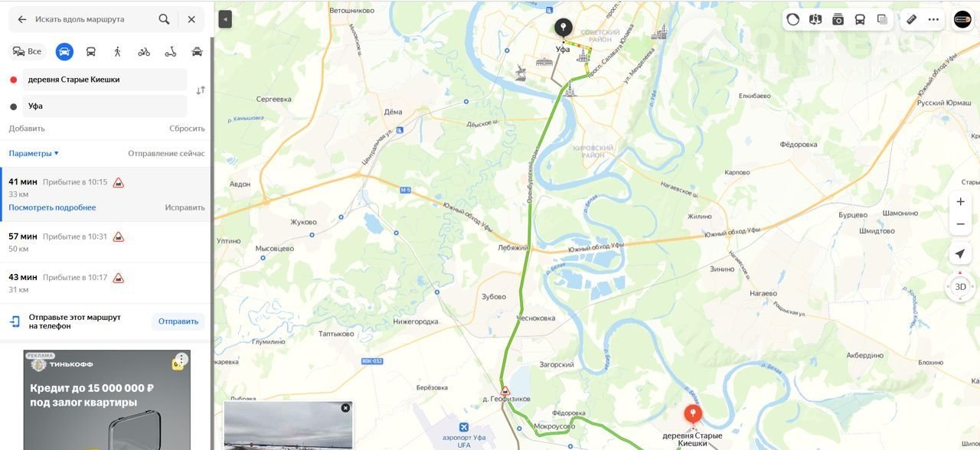This screenshot has height=450, width=980.
Task: Select the car route mode icon
Action: coord(64,51)
